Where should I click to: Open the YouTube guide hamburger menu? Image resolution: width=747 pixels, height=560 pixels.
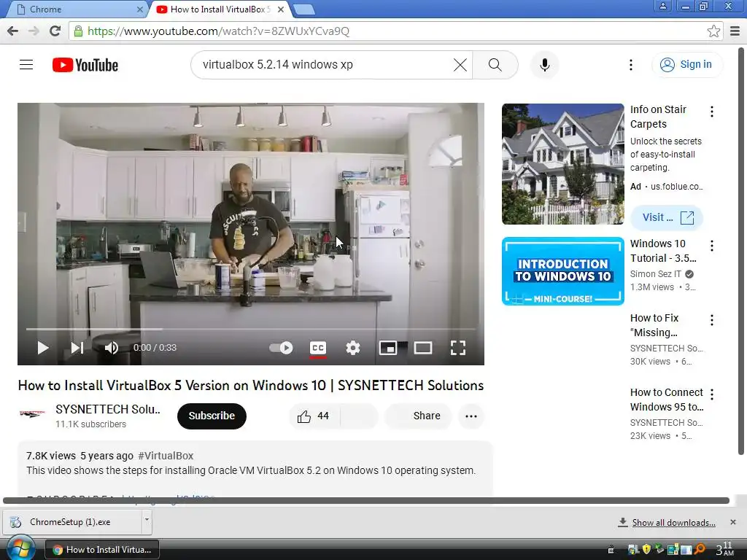tap(26, 64)
